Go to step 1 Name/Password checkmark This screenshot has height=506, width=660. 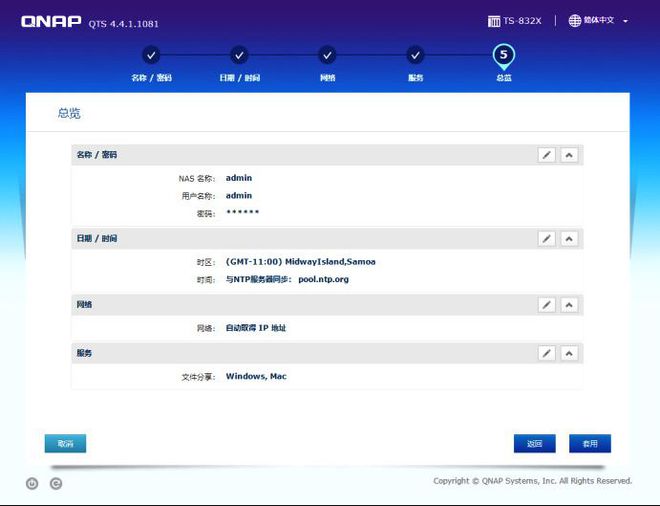click(151, 55)
